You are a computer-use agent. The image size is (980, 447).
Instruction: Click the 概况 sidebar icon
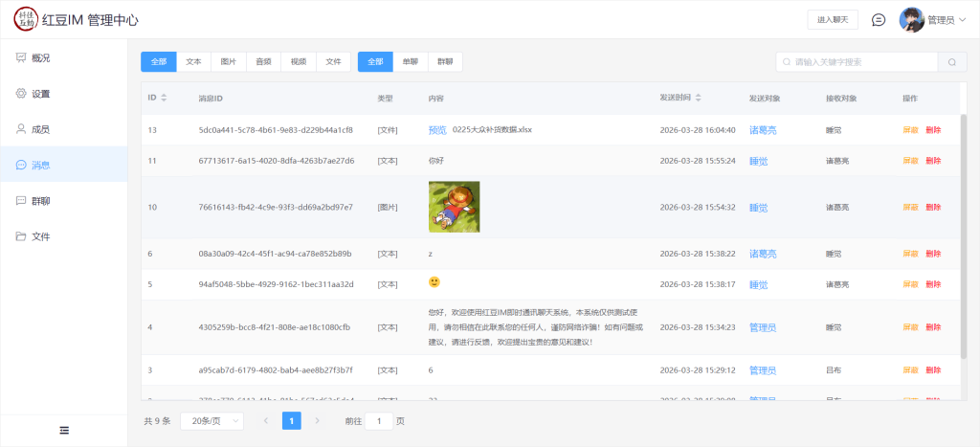tap(21, 57)
